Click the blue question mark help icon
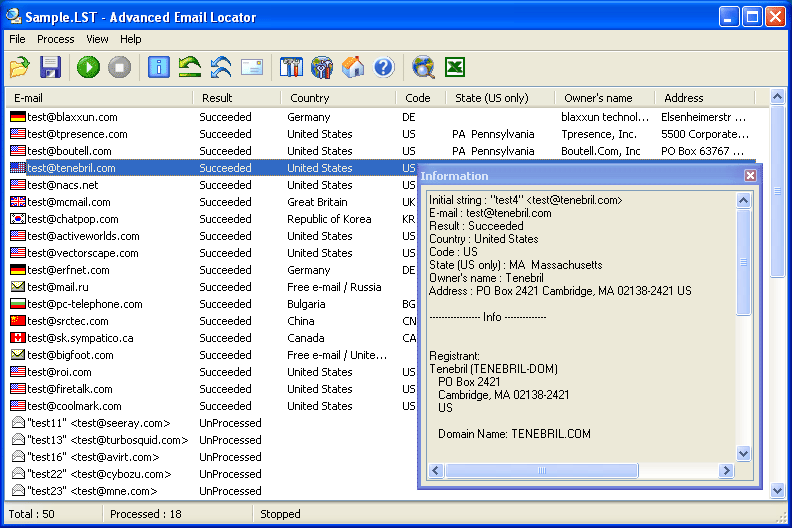 point(384,67)
